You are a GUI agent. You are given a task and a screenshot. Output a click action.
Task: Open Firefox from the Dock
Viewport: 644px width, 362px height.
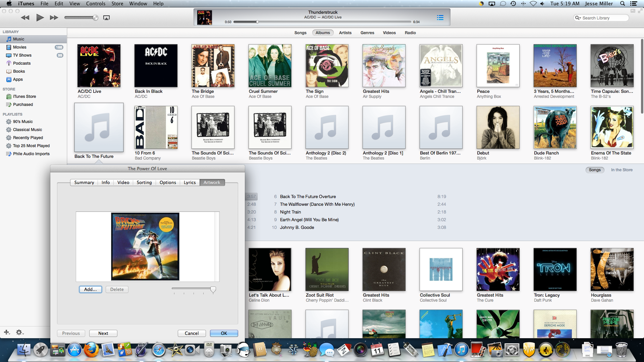[91, 350]
